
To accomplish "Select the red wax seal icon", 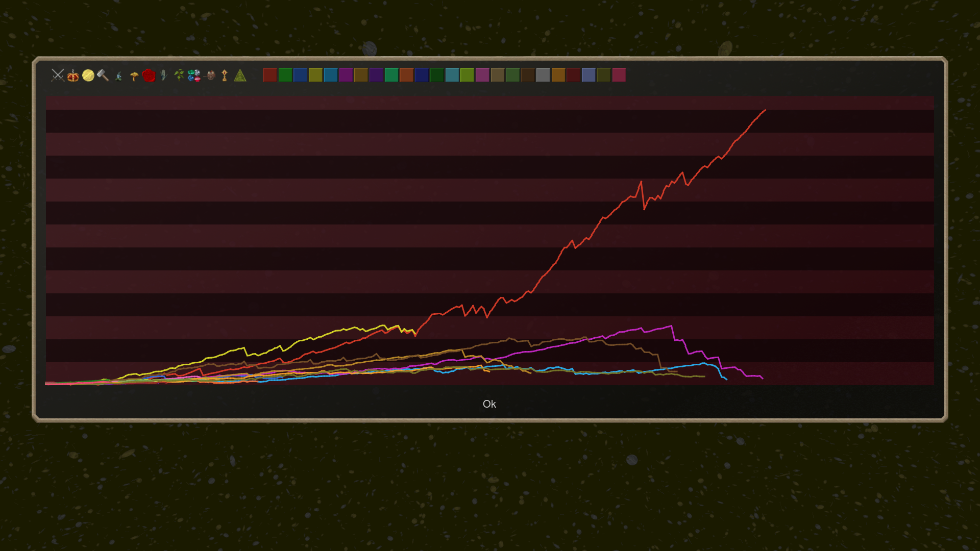I will (149, 76).
